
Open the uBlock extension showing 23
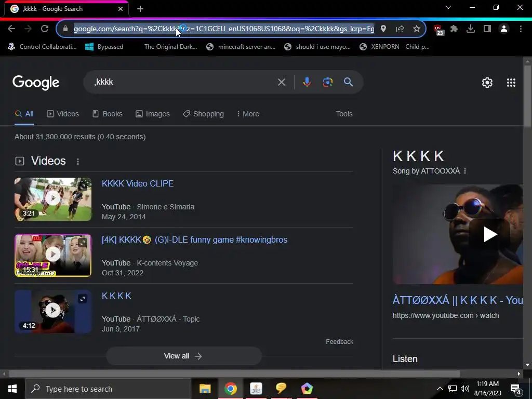[x=438, y=30]
